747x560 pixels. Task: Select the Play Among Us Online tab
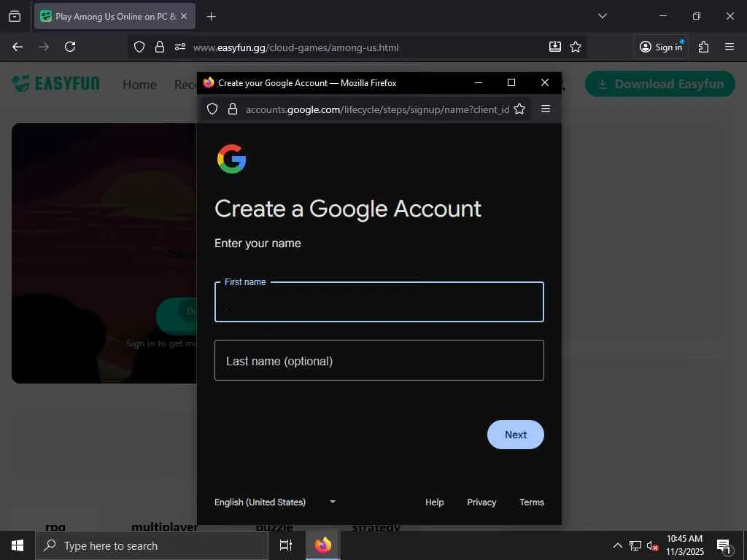click(115, 16)
